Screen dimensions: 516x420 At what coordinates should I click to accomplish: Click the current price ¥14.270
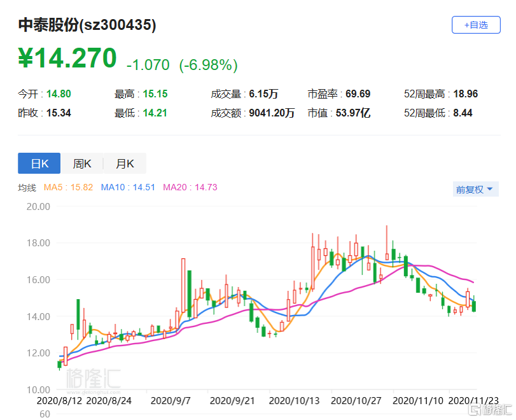67,58
